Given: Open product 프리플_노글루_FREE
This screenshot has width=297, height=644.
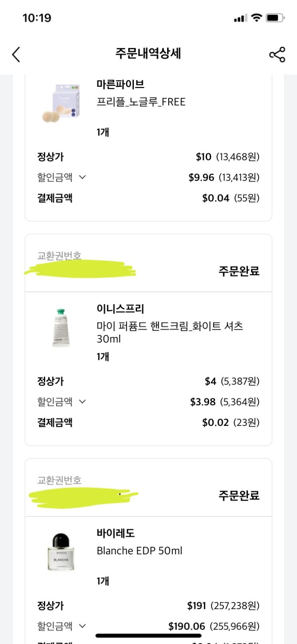Looking at the screenshot, I should tap(141, 102).
